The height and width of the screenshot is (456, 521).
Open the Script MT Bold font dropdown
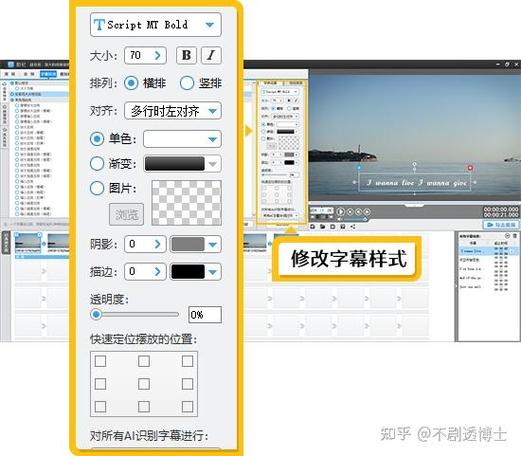(x=156, y=25)
